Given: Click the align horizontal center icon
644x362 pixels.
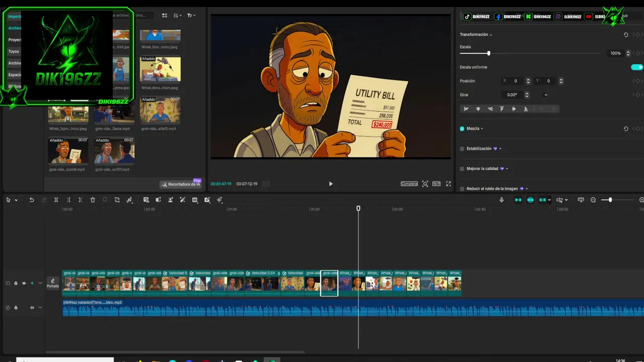Looking at the screenshot, I should pos(478,109).
